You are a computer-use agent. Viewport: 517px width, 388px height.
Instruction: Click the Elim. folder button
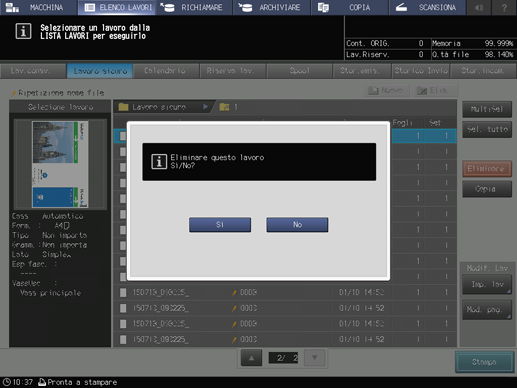tap(435, 90)
